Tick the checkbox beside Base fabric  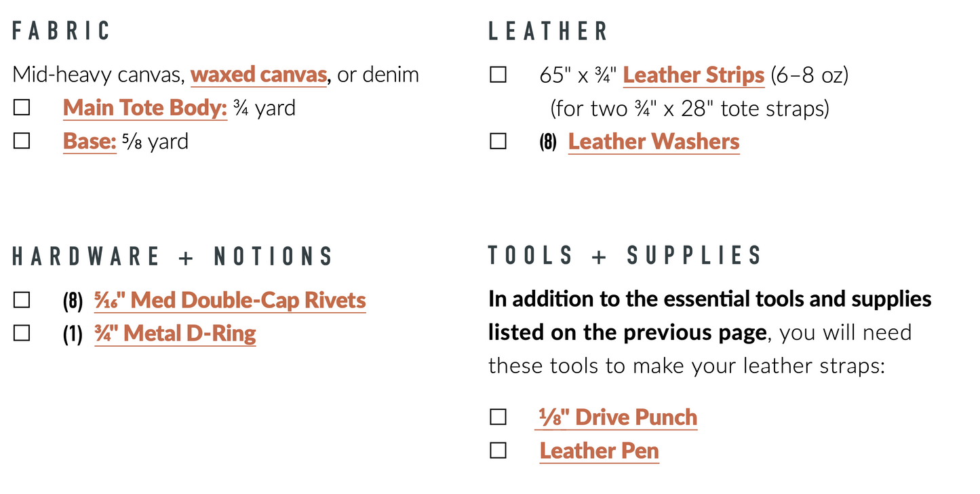(x=22, y=141)
